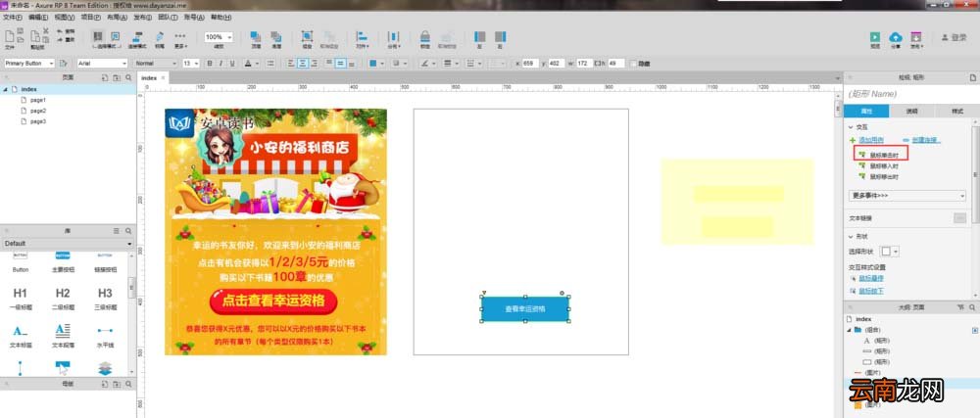This screenshot has width=980, height=418.
Task: Open the Default library dropdown
Action: [x=68, y=244]
